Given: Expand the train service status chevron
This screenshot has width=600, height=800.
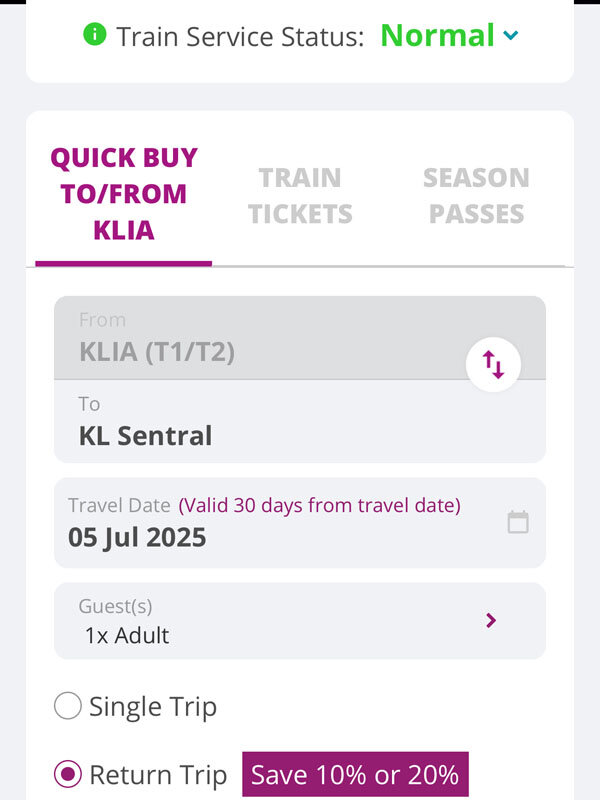Looking at the screenshot, I should (511, 36).
